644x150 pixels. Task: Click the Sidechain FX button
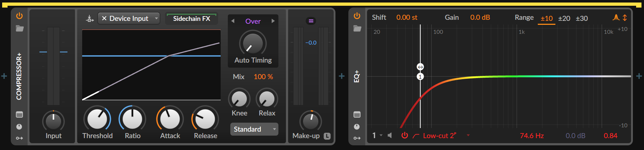192,19
